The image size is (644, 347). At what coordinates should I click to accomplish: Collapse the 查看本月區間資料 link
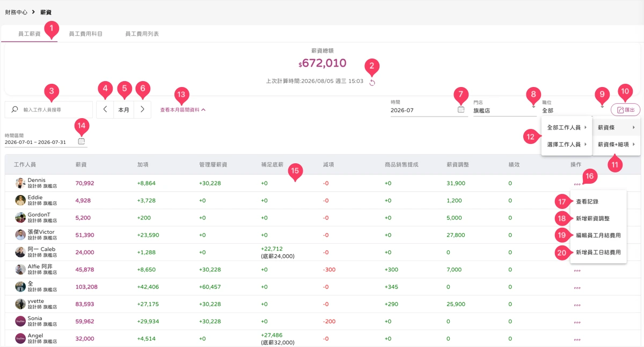tap(183, 110)
